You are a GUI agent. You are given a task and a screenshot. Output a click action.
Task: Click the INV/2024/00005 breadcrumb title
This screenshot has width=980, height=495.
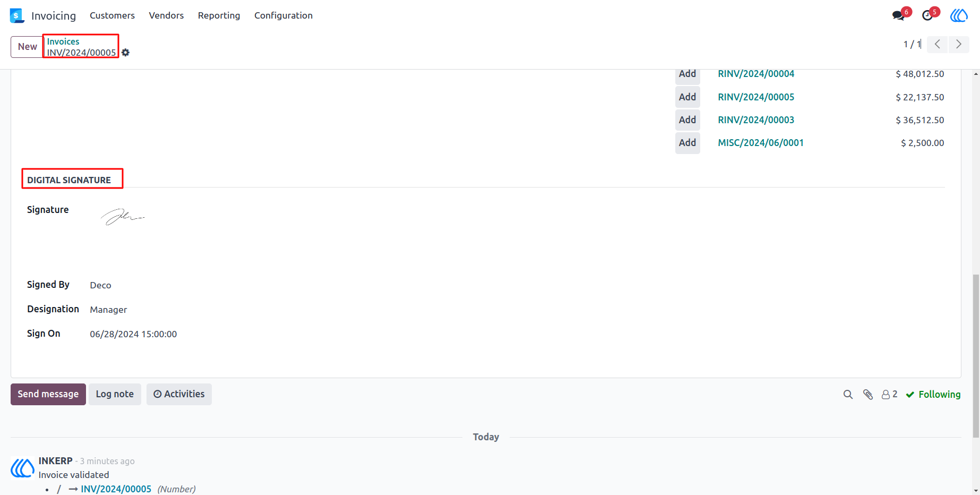coord(81,53)
